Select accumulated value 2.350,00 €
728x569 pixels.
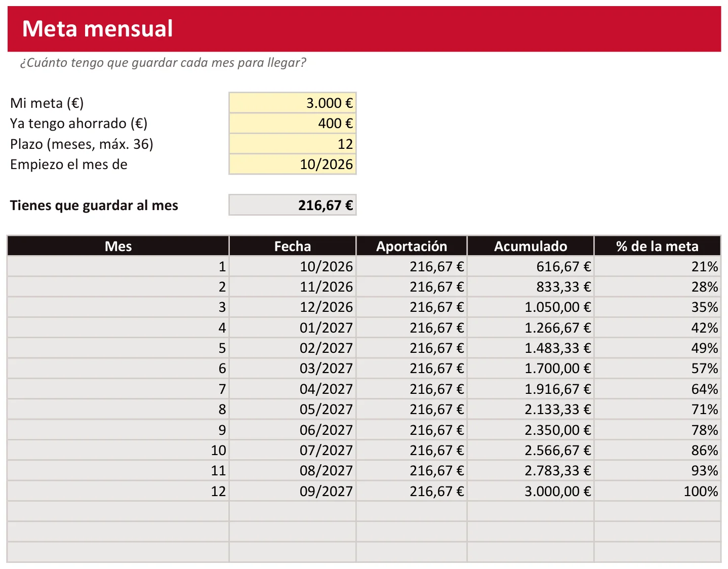pos(531,430)
